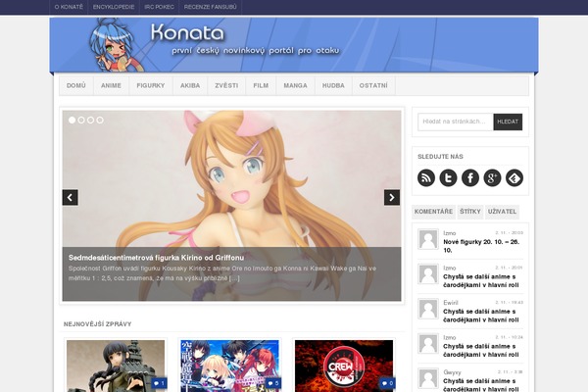Go to Domů in main navigation
Screen dimensions: 588x392
click(x=76, y=85)
